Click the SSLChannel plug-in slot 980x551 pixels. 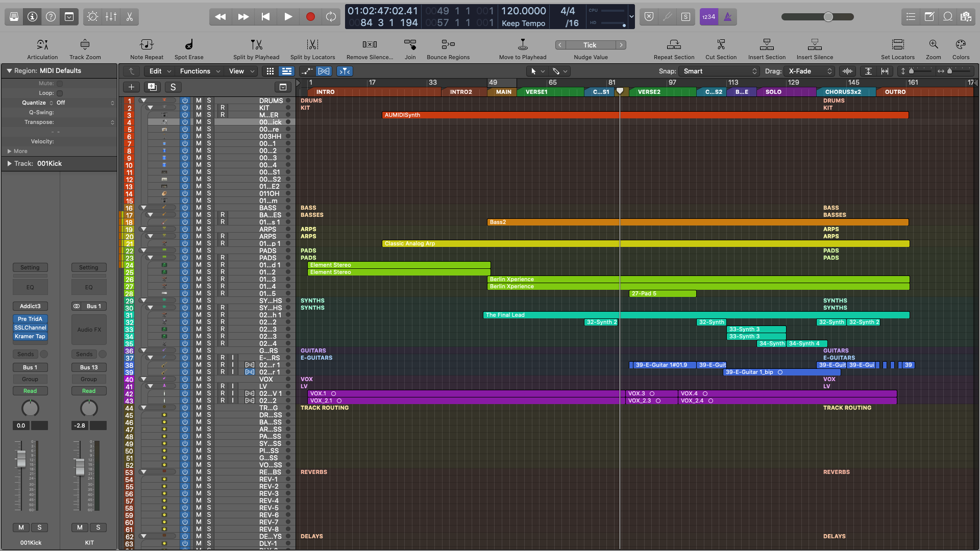click(30, 328)
